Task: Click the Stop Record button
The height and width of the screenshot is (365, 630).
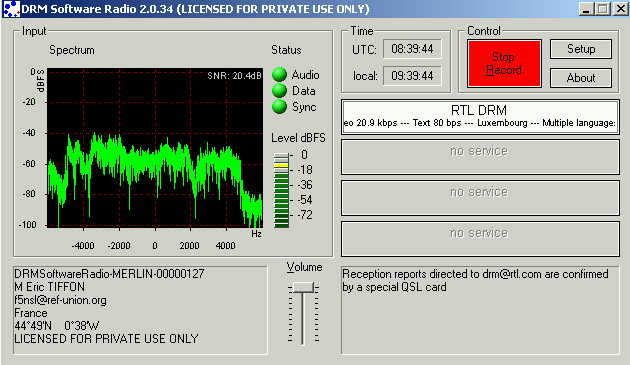Action: tap(504, 64)
